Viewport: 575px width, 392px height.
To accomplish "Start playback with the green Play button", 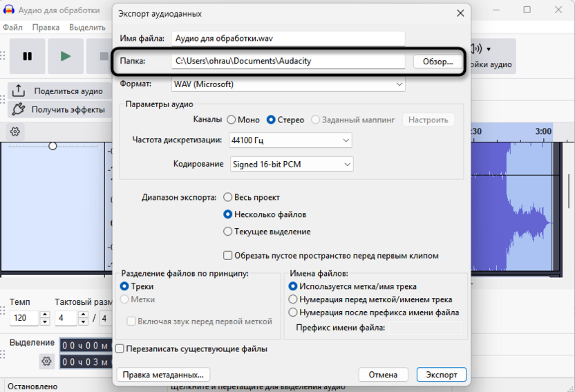I will [66, 56].
